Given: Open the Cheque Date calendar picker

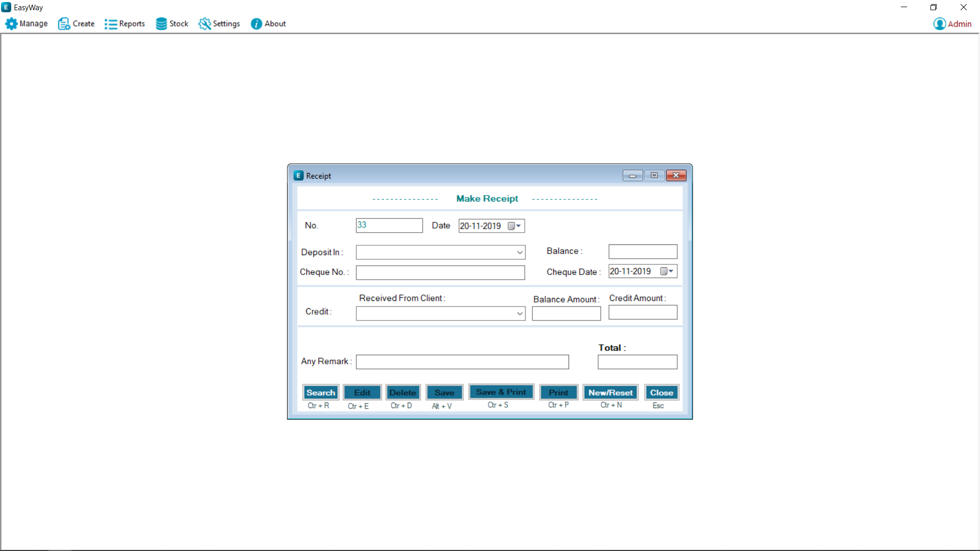Looking at the screenshot, I should 667,271.
